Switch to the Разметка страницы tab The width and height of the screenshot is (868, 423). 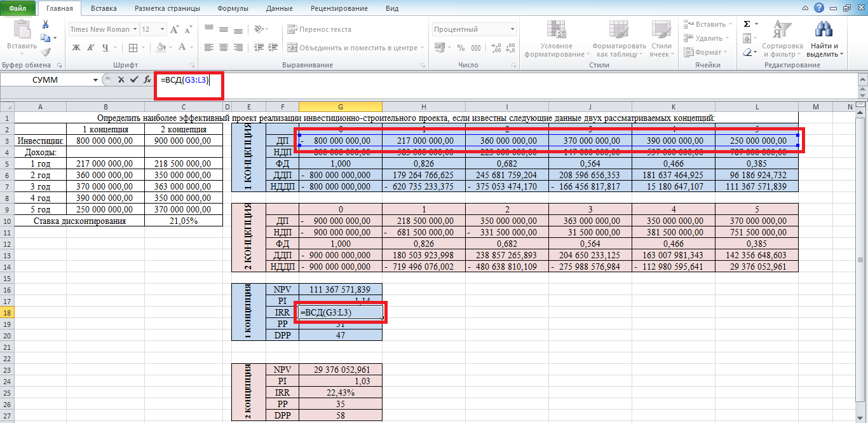pos(166,8)
